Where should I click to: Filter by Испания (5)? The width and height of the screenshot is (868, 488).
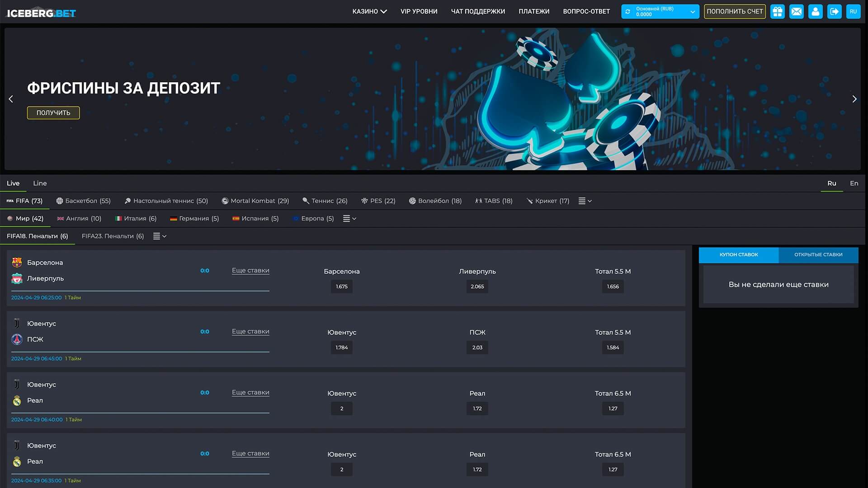pyautogui.click(x=255, y=219)
